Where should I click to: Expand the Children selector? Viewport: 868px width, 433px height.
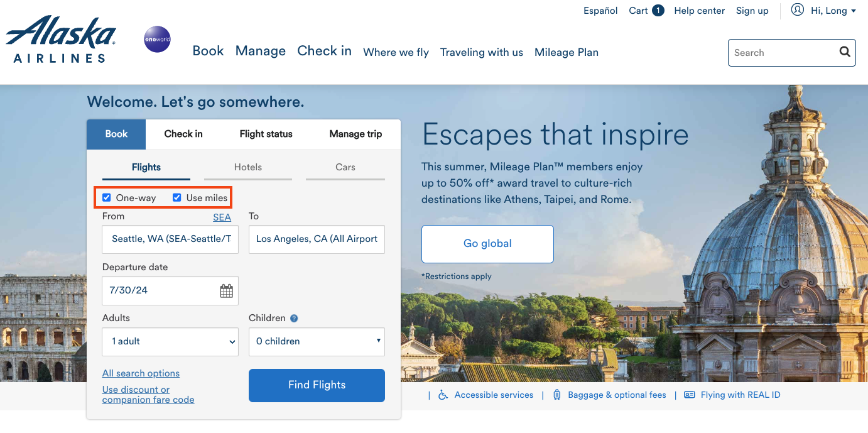coord(317,341)
